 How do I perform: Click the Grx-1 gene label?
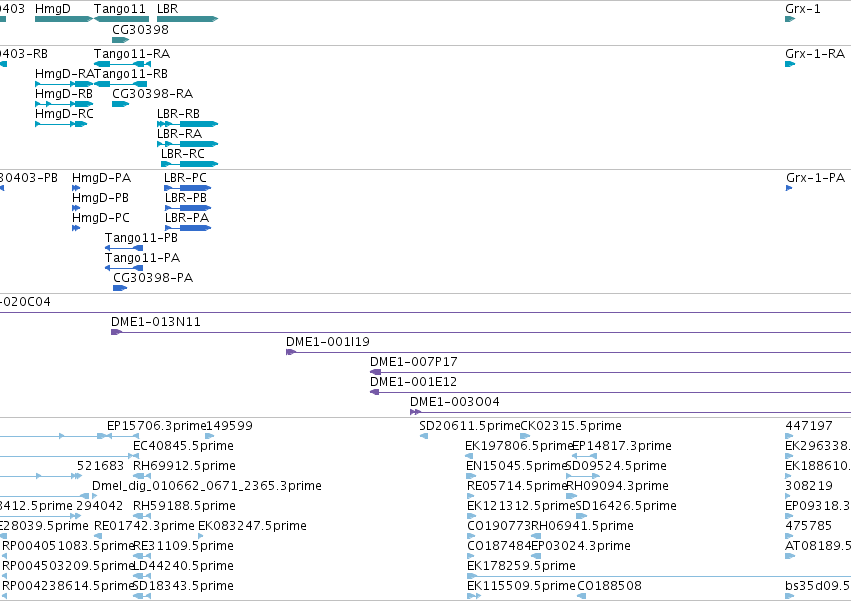pyautogui.click(x=803, y=9)
